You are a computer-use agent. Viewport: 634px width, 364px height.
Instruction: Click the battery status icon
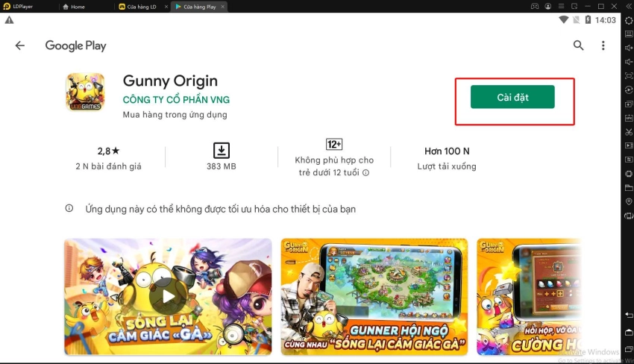[588, 20]
